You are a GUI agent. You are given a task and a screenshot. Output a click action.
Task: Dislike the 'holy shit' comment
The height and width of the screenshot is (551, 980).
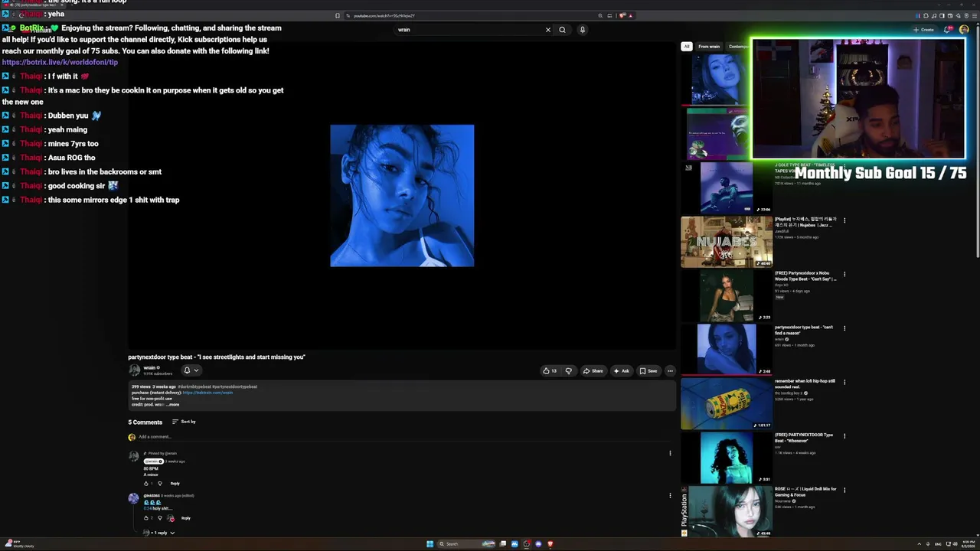[160, 518]
